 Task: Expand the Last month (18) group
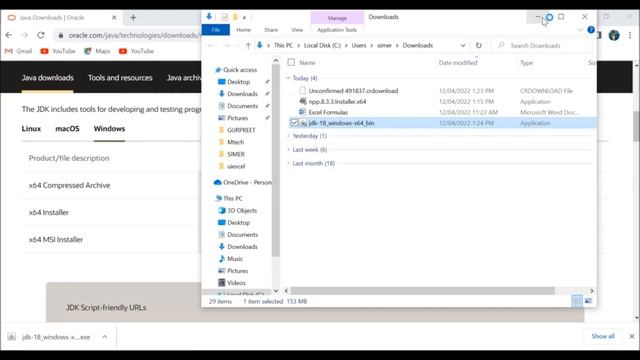pos(288,163)
